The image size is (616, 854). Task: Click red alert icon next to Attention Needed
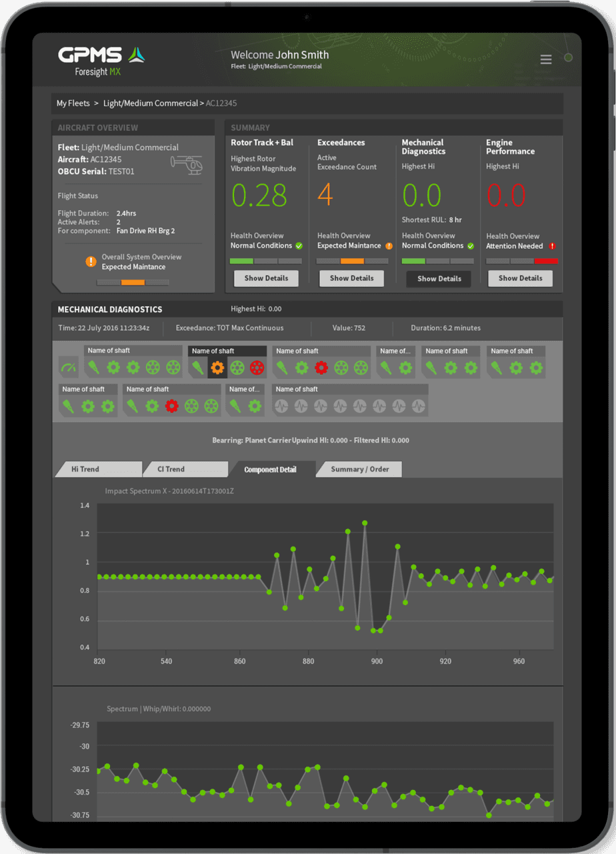(x=552, y=246)
